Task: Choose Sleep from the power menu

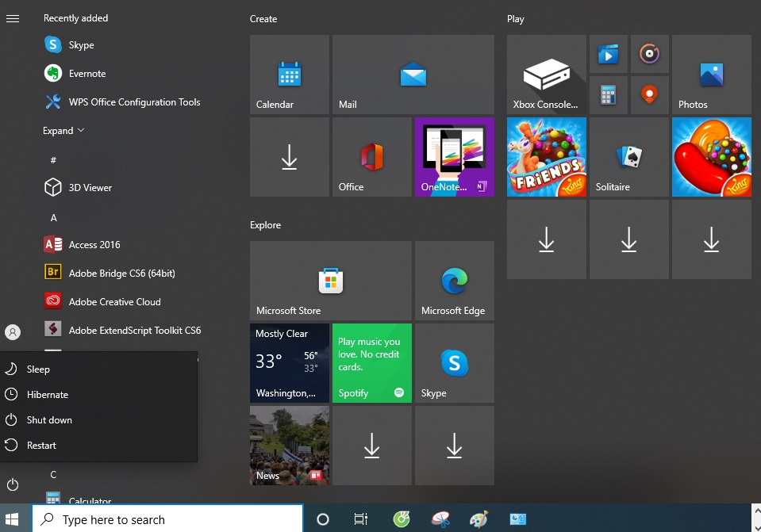Action: 99,369
